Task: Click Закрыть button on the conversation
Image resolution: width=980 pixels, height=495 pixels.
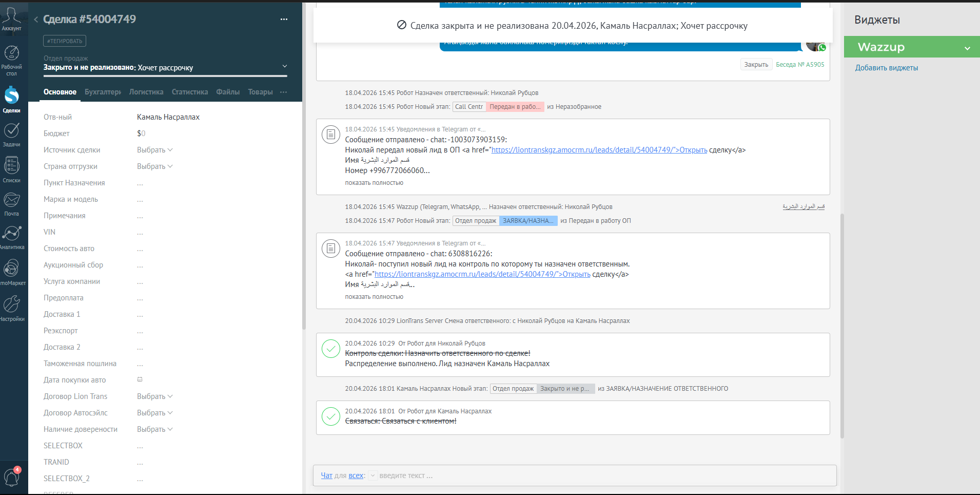Action: tap(756, 65)
